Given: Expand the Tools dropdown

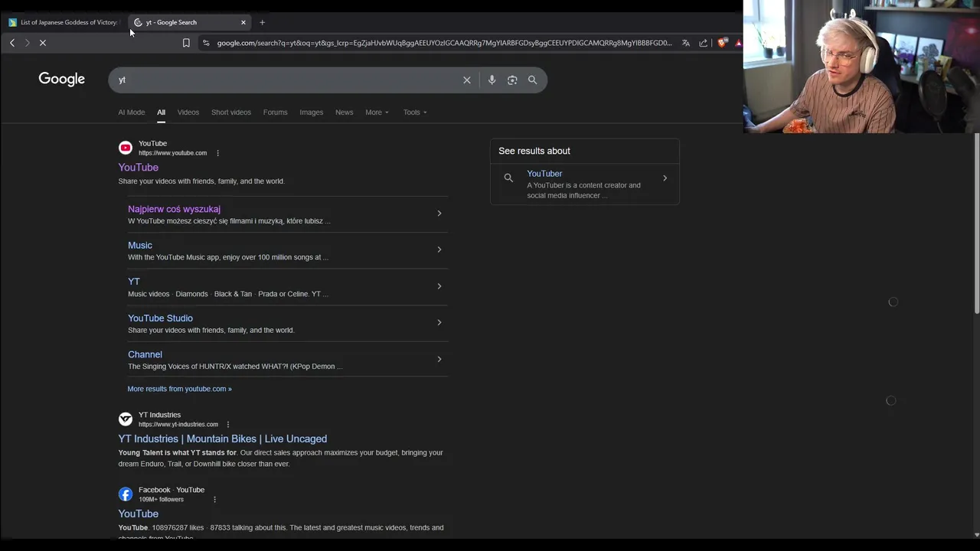Looking at the screenshot, I should (x=415, y=112).
